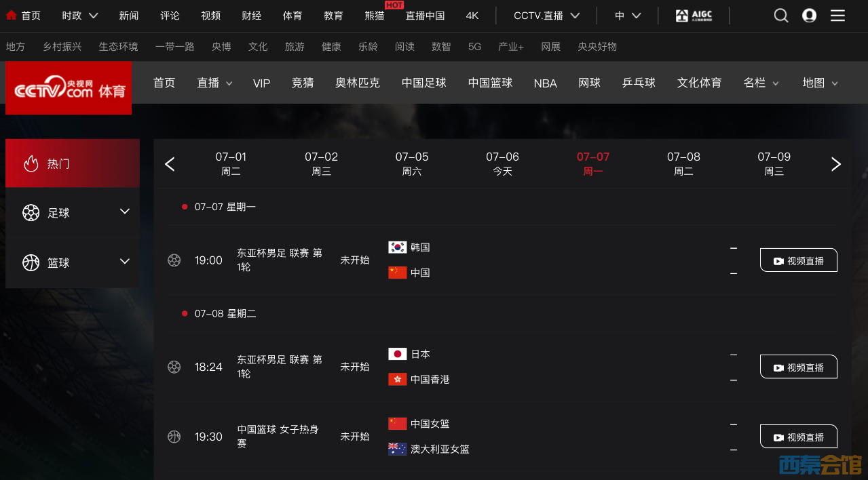Open the CCTV.直播 dropdown
Screen dimensions: 868x480
pos(546,16)
